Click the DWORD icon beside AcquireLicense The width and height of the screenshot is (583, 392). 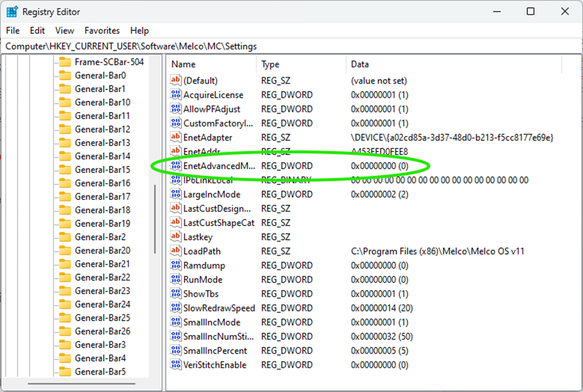[176, 95]
